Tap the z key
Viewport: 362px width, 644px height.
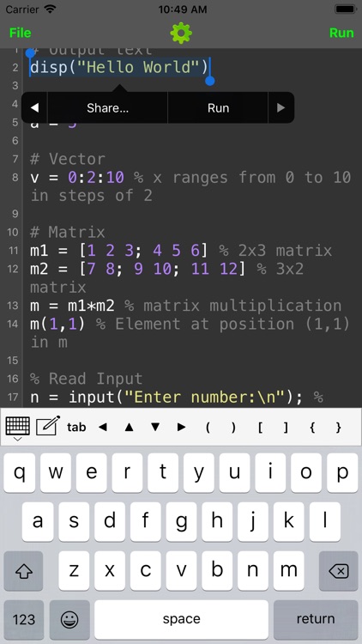coord(74,571)
